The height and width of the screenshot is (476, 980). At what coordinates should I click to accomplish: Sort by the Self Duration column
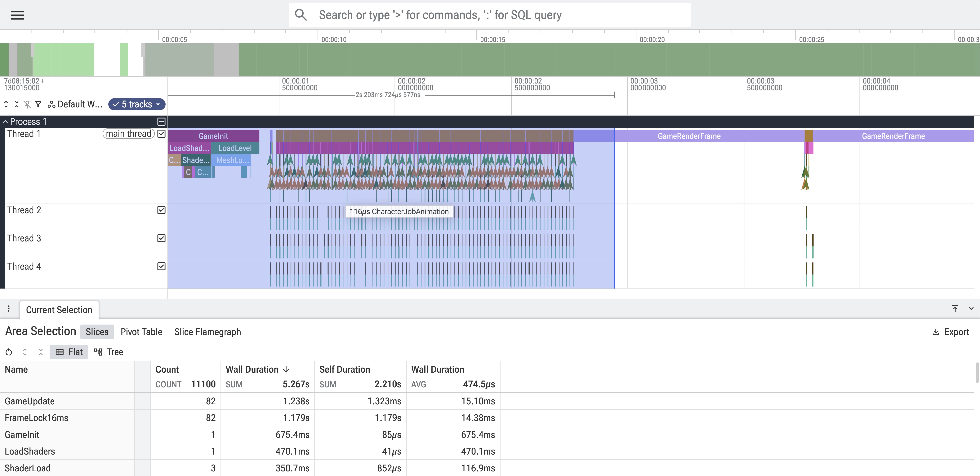(x=345, y=370)
